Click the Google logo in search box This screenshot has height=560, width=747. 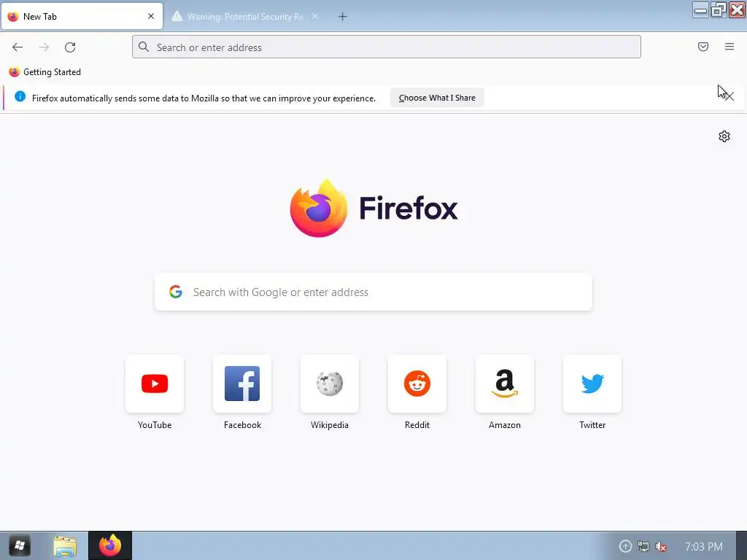pos(176,292)
